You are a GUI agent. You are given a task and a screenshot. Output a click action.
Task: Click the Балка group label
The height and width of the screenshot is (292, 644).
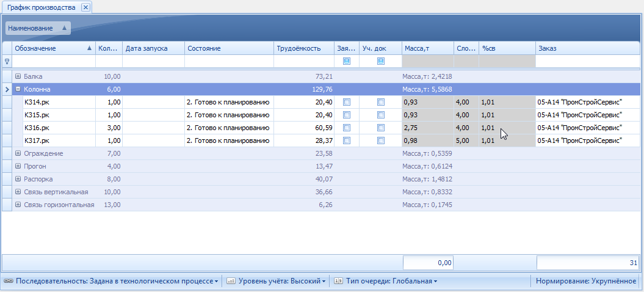(33, 76)
